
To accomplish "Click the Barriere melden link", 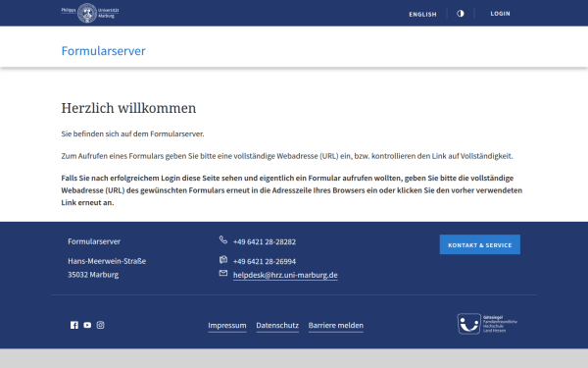I will pos(335,325).
